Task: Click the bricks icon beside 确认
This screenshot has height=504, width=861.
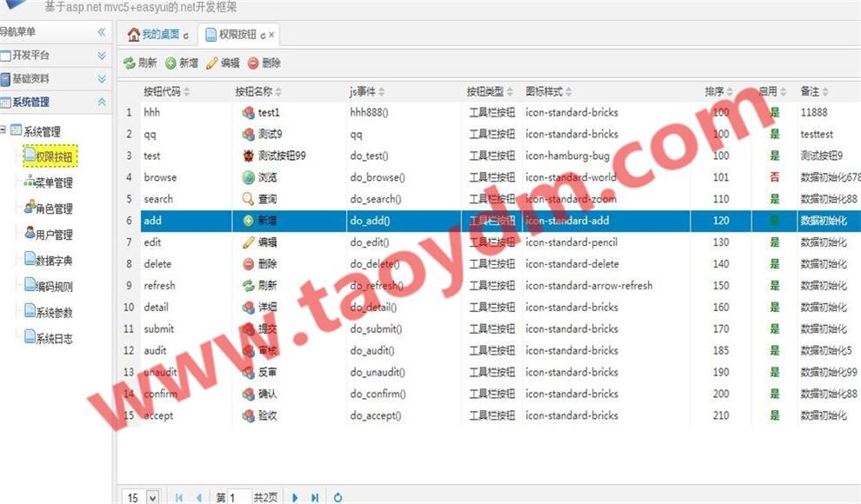Action: point(248,394)
